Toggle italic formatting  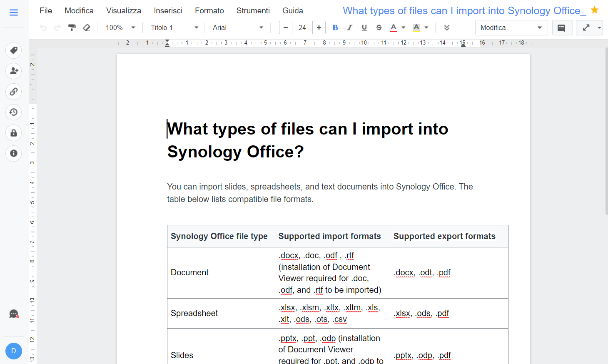click(350, 27)
